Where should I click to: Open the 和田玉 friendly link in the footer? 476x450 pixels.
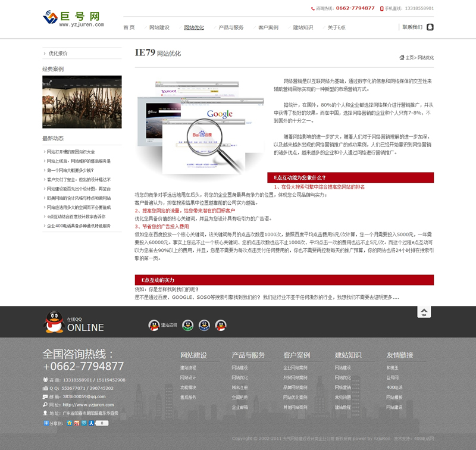click(392, 368)
